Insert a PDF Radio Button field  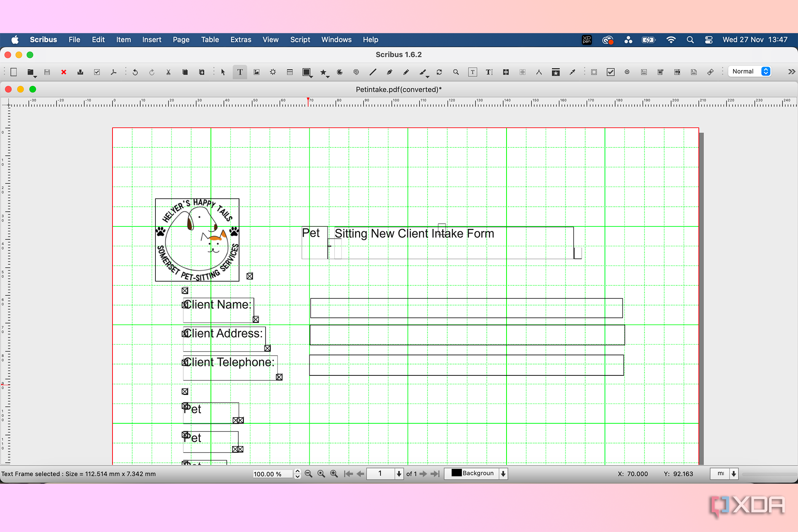[627, 72]
